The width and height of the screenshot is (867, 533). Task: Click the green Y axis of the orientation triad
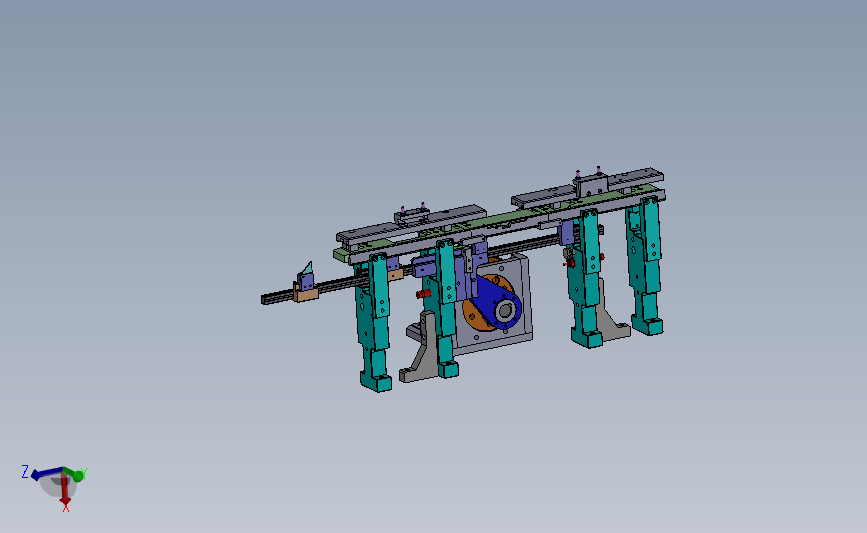(75, 474)
